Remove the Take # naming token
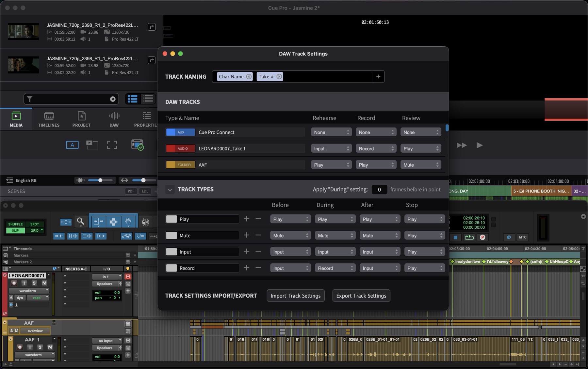Viewport: 588px width, 369px height. pos(279,77)
